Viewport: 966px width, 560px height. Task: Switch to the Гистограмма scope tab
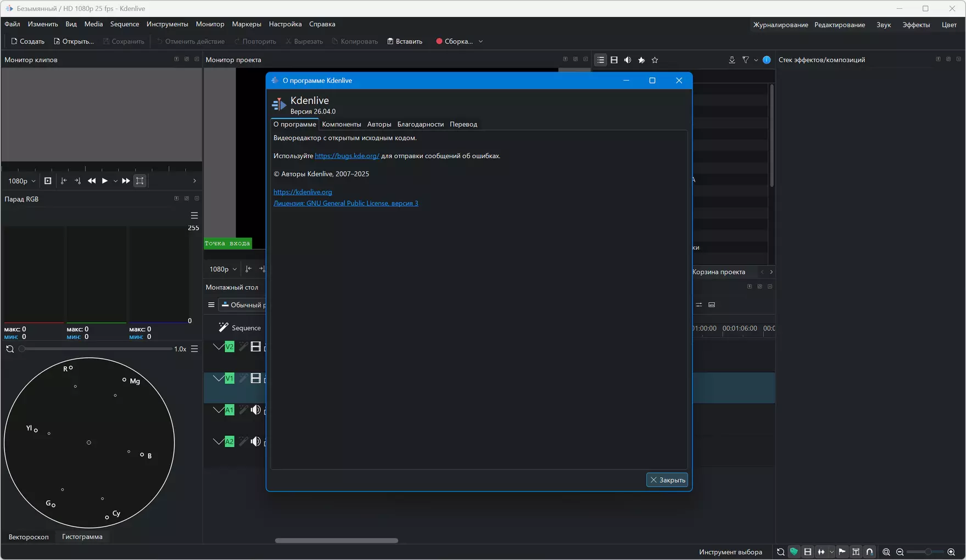coord(82,537)
